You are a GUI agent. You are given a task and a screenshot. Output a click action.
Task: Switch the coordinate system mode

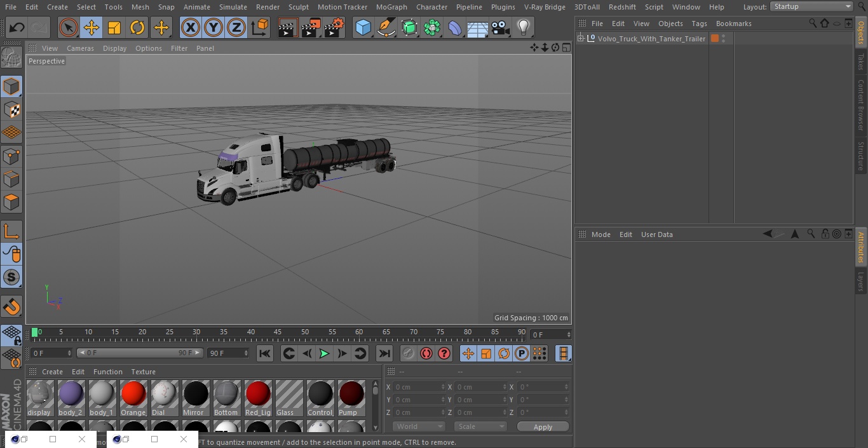tap(260, 28)
